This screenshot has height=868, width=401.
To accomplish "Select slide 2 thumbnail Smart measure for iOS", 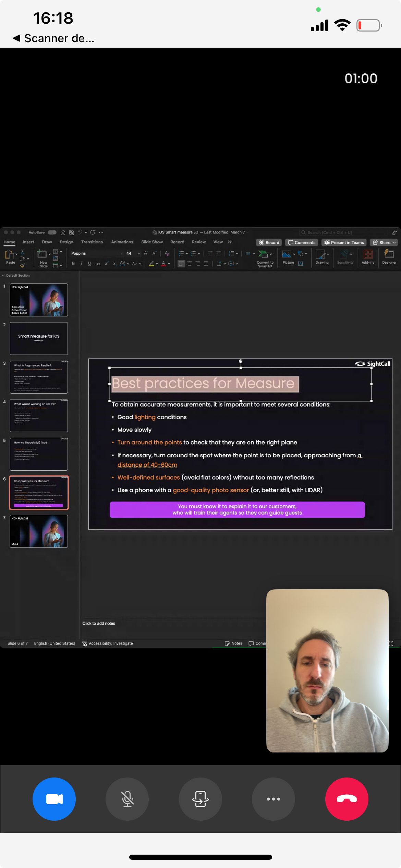I will coord(39,338).
